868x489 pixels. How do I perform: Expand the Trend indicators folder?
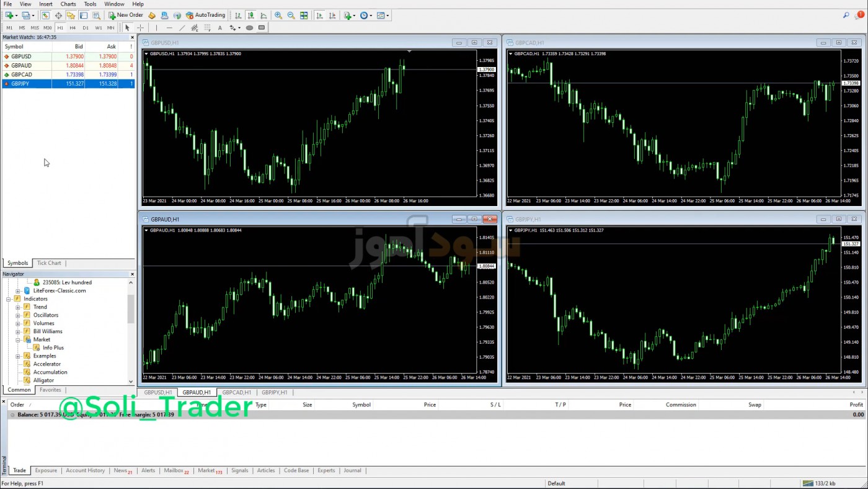coord(18,307)
